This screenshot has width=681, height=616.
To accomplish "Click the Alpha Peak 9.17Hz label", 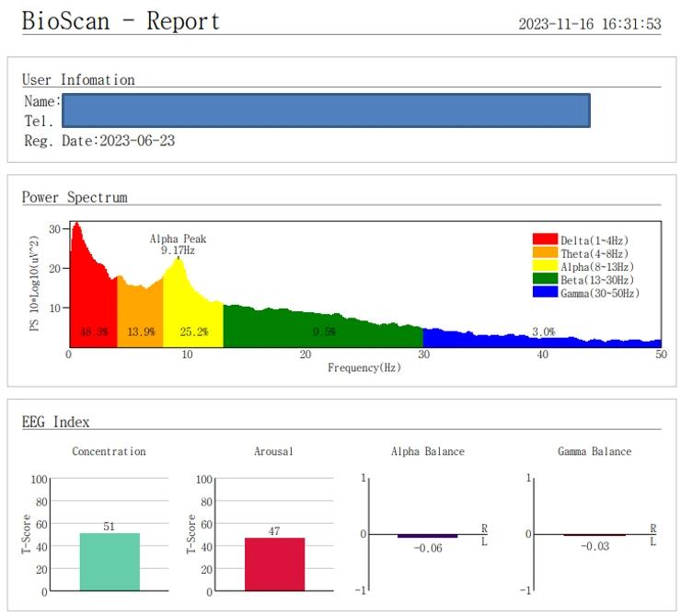I will pos(178,245).
